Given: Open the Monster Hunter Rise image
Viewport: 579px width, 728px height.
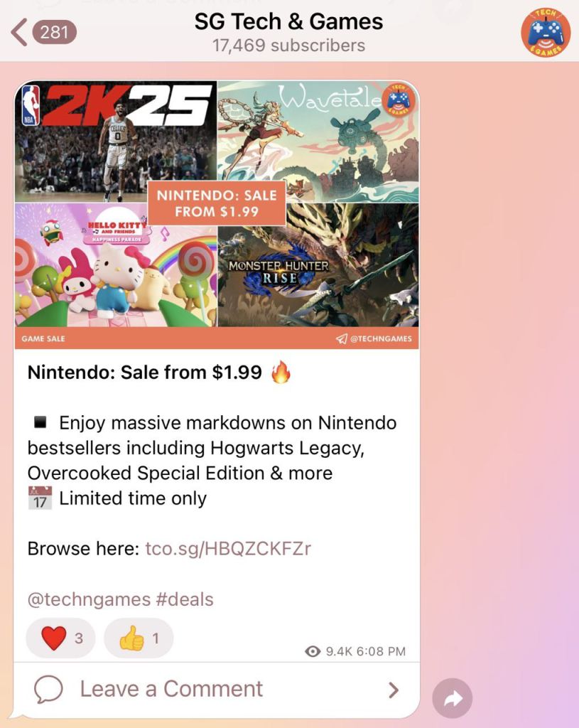Looking at the screenshot, I should 318,265.
